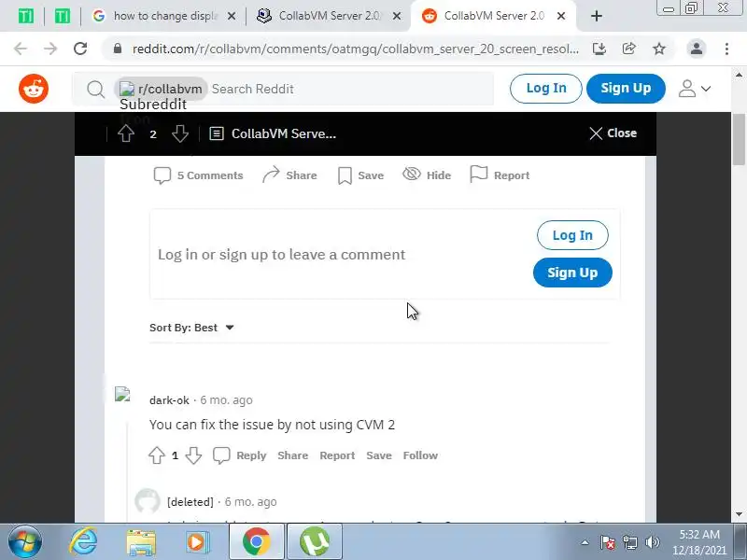
Task: Upvote the CollabVM Server post
Action: click(126, 133)
